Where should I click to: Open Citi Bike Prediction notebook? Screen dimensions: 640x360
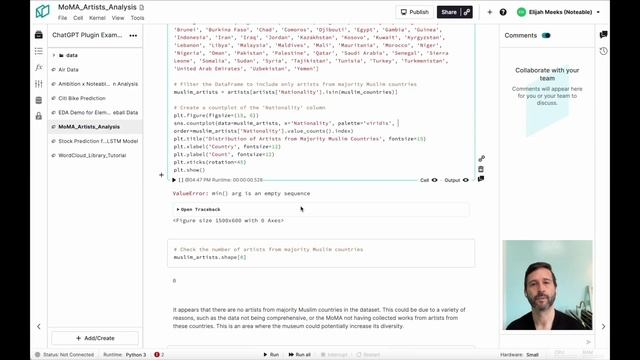(82, 98)
